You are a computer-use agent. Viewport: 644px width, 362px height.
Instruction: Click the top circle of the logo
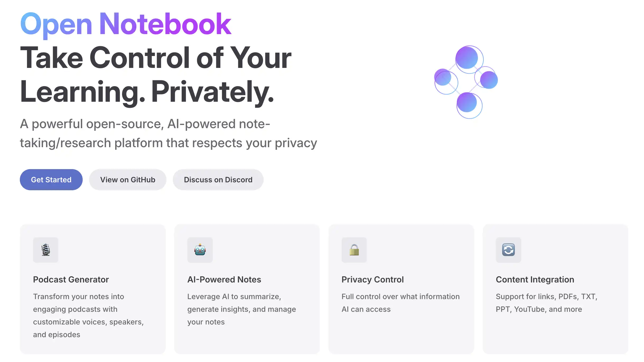click(x=467, y=58)
